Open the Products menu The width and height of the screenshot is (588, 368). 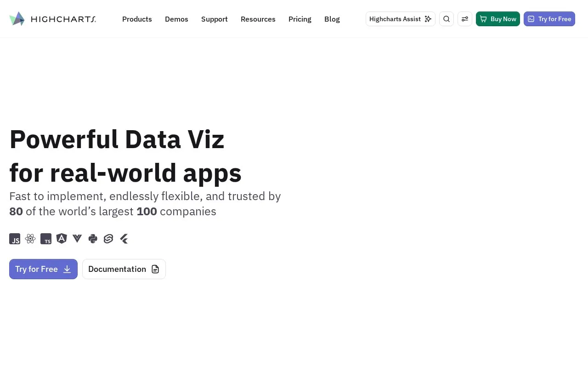137,19
